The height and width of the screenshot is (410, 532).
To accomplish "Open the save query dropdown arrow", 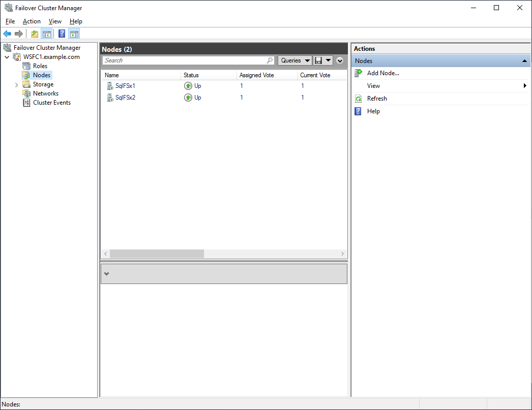I will coord(328,60).
